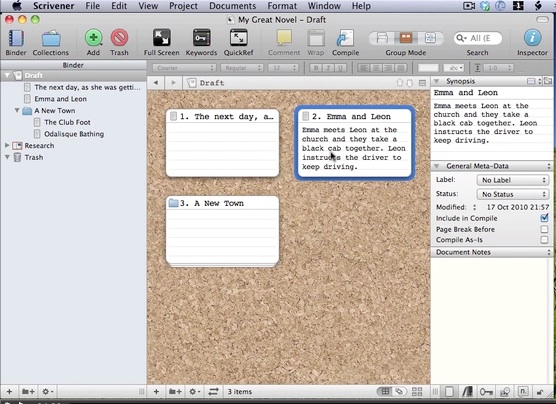Viewport: 556px width, 404px height.
Task: Open the Format menu
Action: pyautogui.click(x=282, y=6)
